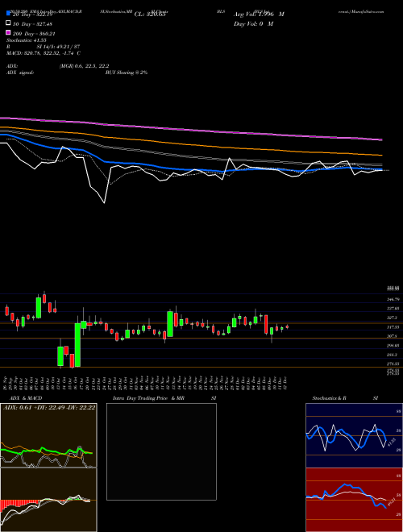The height and width of the screenshot is (532, 403).
Task: Click the blue Stochastics chart panel
Action: [x=354, y=435]
